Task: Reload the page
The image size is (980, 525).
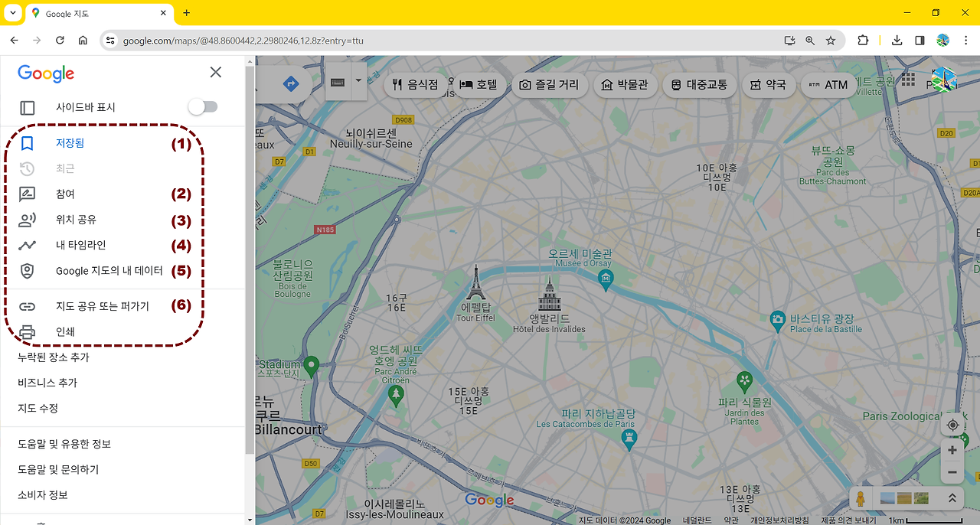Action: pos(60,41)
